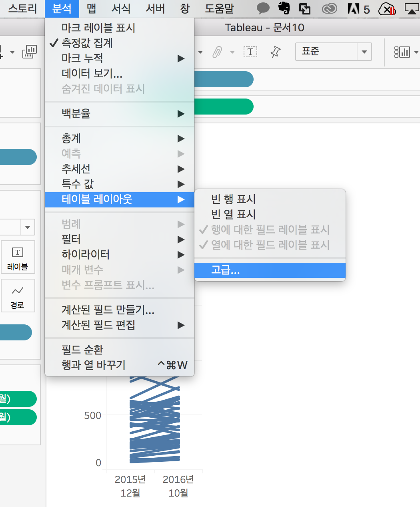Click the chart presentation toolbar icon

click(30, 52)
